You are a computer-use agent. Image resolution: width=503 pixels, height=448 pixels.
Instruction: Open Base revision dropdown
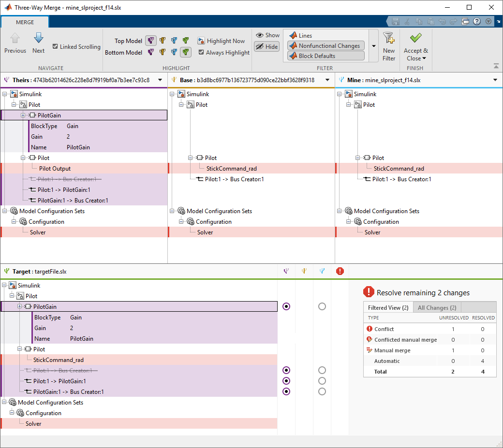tap(327, 80)
